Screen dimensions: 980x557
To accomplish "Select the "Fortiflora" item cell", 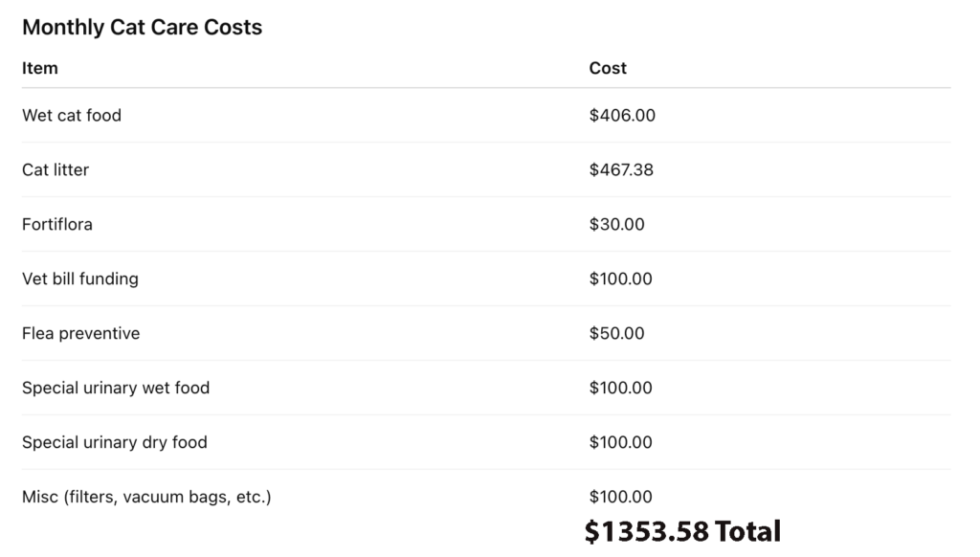I will pyautogui.click(x=57, y=224).
